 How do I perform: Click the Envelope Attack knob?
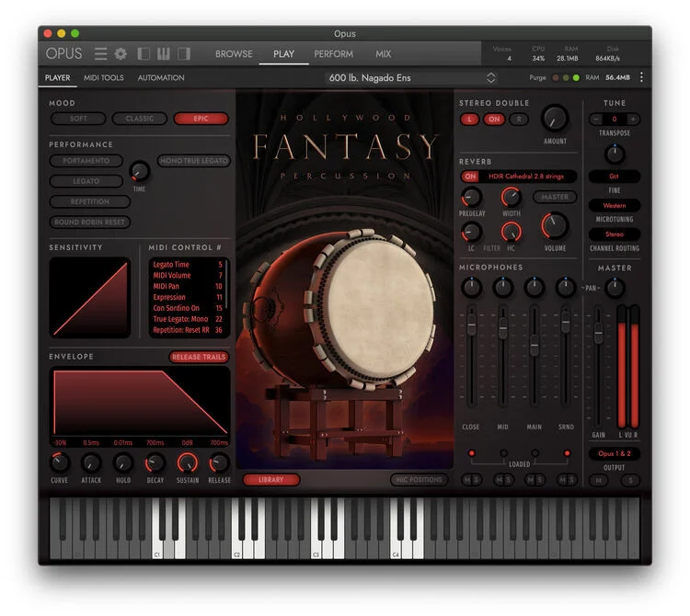[x=91, y=462]
